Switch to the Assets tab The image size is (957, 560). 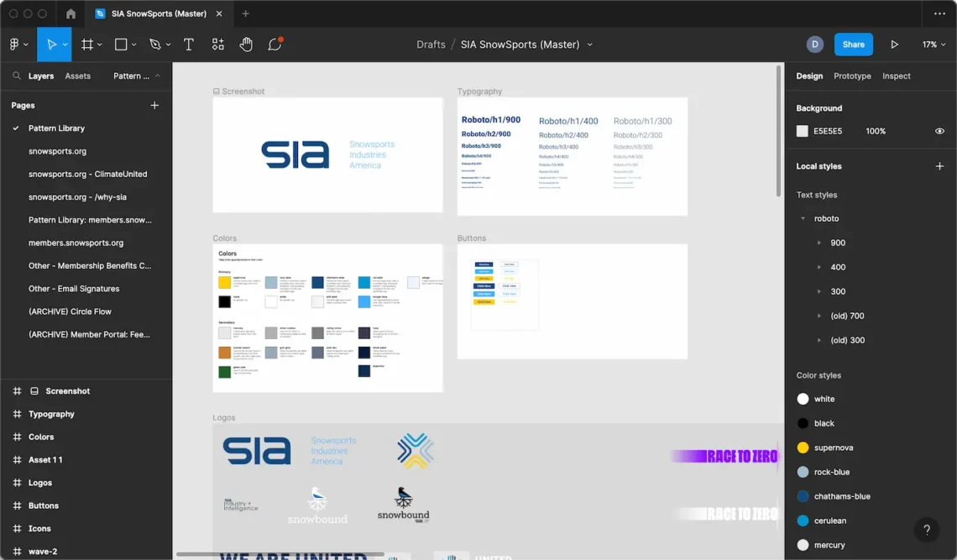pyautogui.click(x=77, y=76)
